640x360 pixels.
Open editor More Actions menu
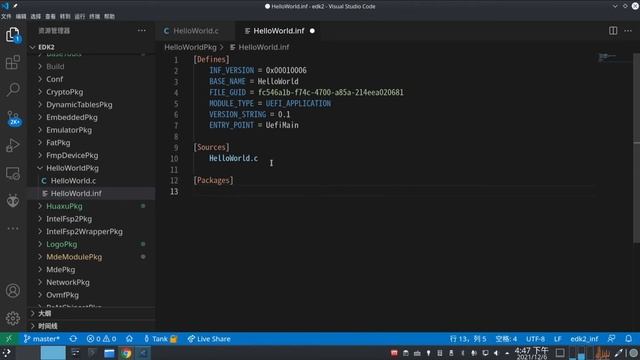point(628,31)
